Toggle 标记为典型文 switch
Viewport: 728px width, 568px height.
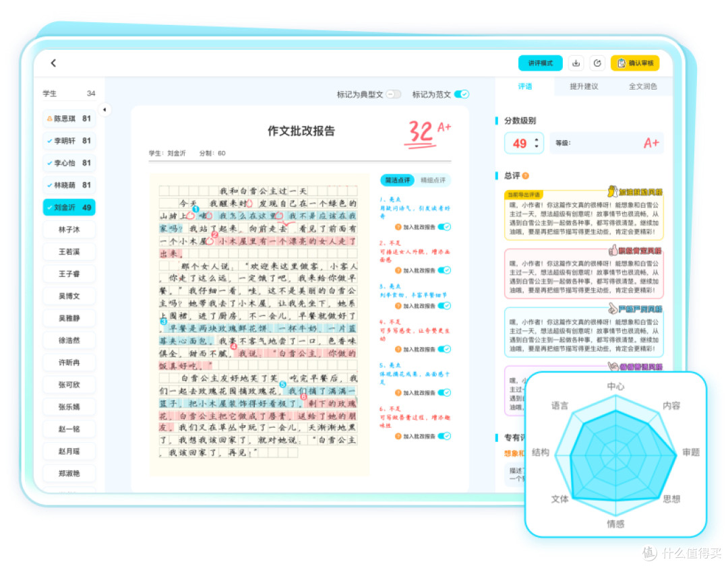tap(393, 94)
